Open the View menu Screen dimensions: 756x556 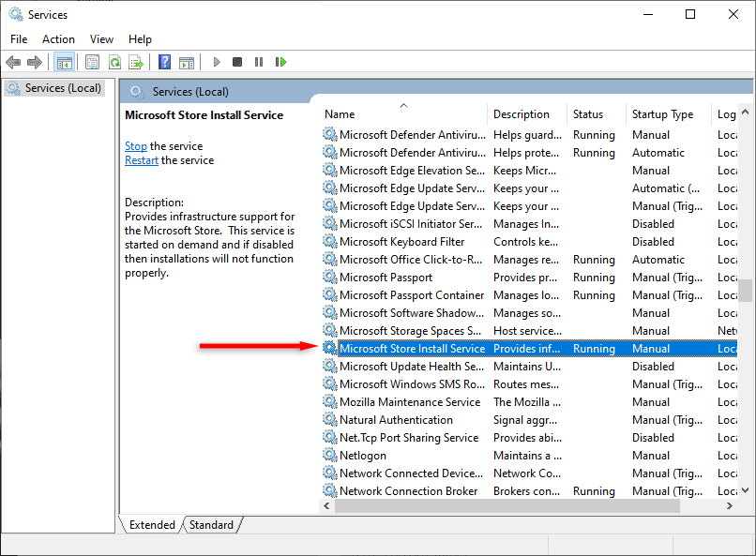click(101, 39)
